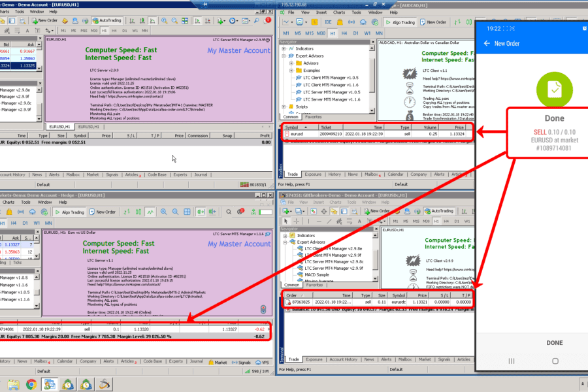Viewport: 588px width, 392px height.
Task: Go back from phone New Order screen
Action: click(x=487, y=44)
